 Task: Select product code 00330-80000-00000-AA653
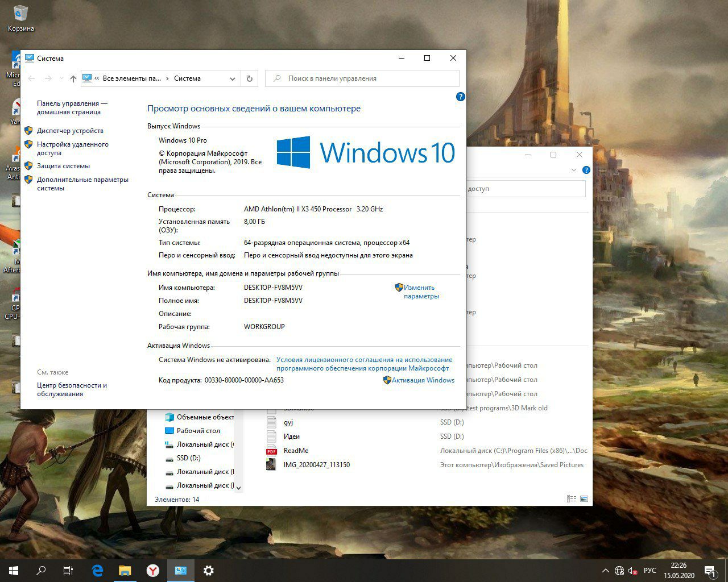[244, 380]
